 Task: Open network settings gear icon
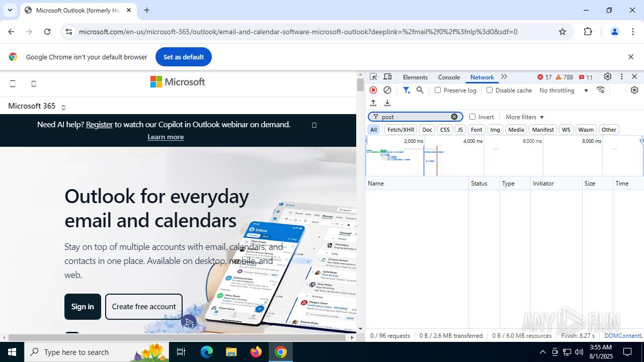(x=634, y=90)
